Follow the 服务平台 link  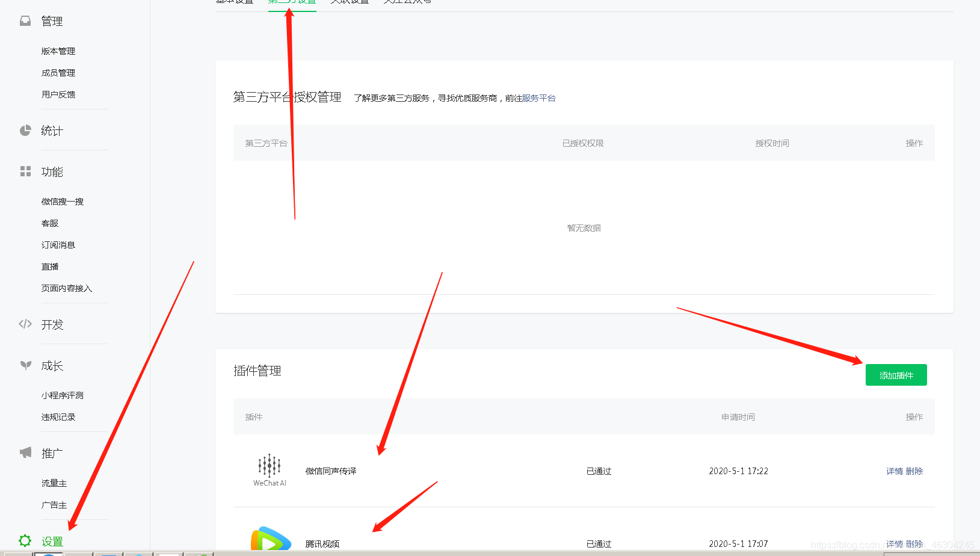tap(539, 98)
